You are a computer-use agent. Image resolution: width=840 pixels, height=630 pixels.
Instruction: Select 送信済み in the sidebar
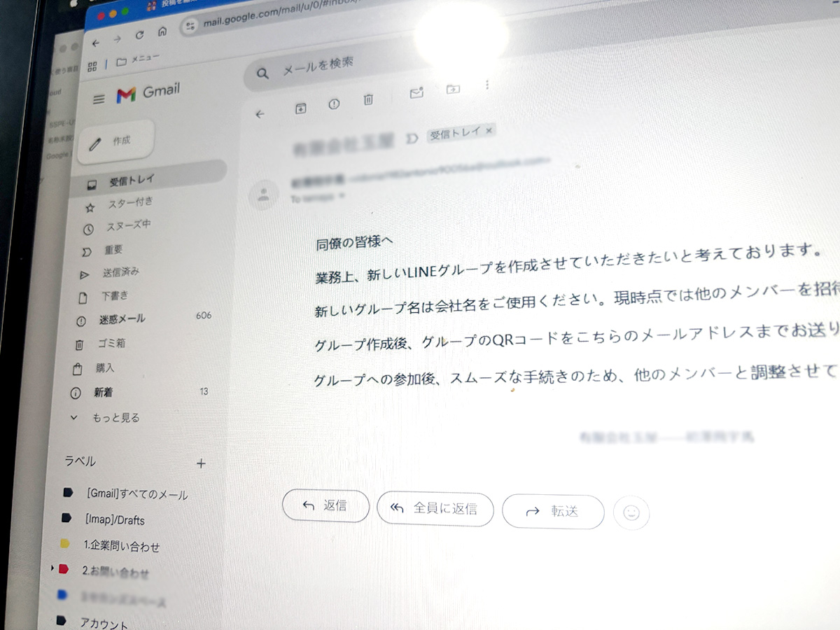coord(120,272)
